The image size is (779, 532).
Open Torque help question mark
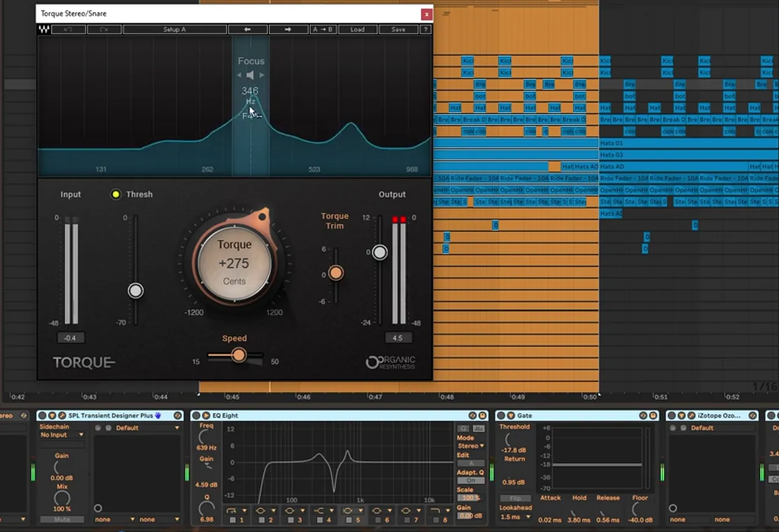coord(425,29)
